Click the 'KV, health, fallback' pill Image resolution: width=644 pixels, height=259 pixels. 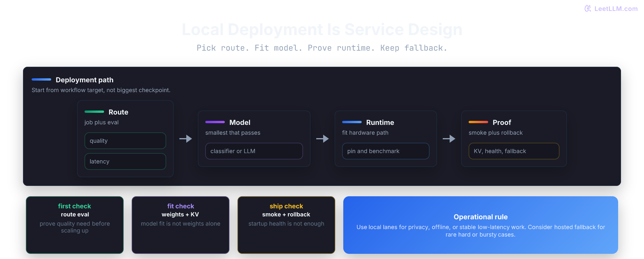click(514, 151)
